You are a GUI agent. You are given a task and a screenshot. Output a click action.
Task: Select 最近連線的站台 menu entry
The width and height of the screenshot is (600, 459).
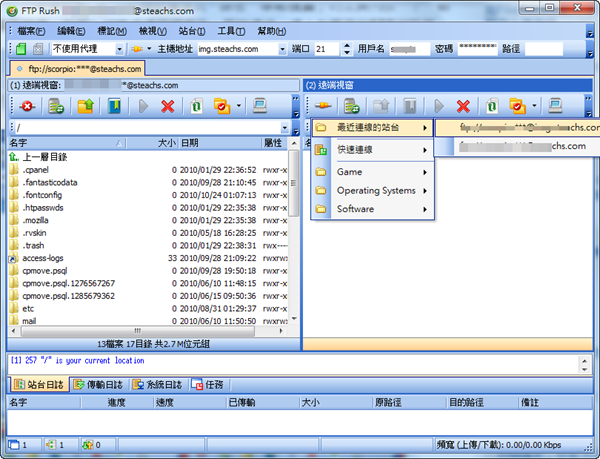click(x=373, y=127)
